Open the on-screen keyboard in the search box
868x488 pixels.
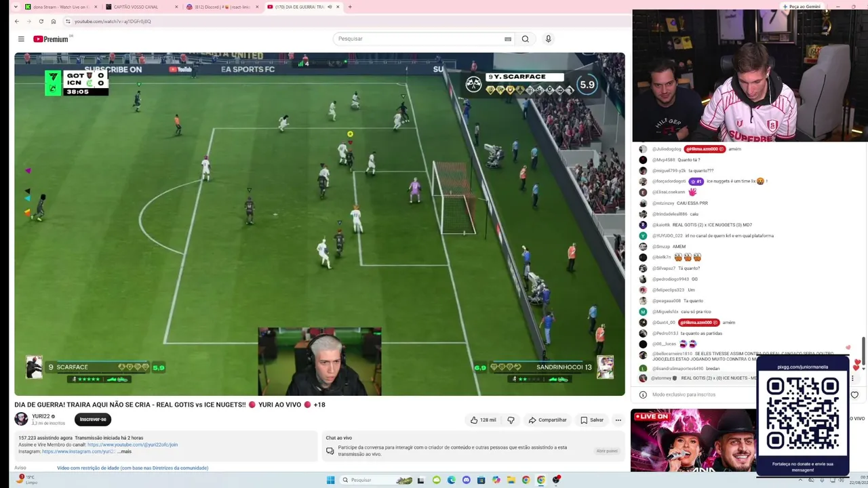(508, 39)
